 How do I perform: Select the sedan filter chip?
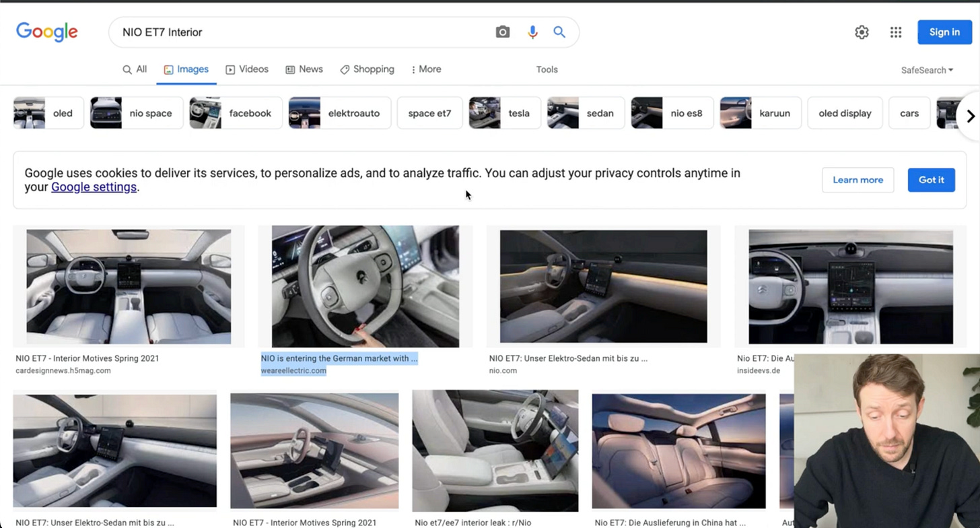pyautogui.click(x=586, y=113)
